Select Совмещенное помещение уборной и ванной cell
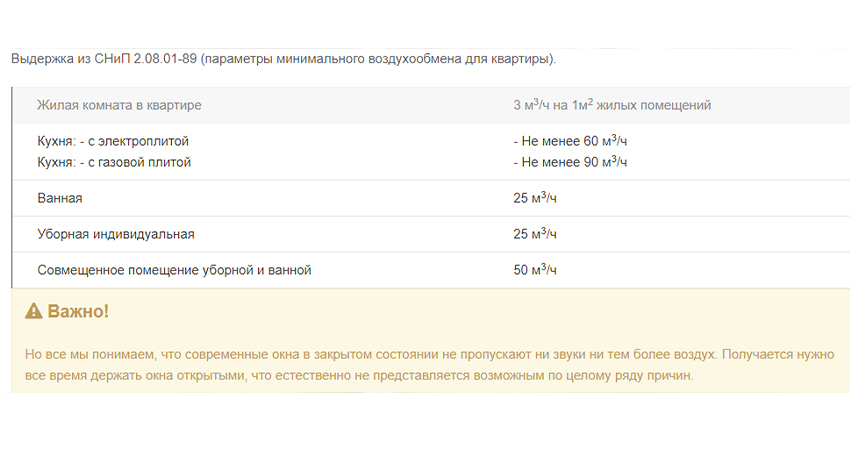 (x=174, y=270)
